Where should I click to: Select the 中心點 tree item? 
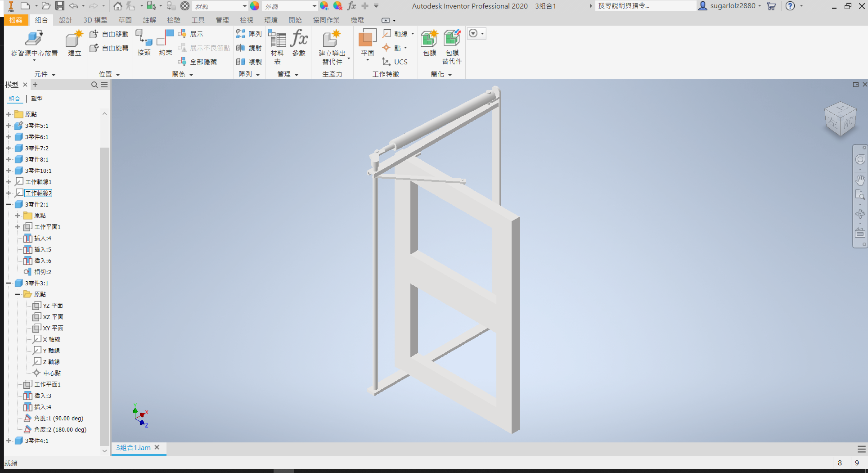tap(52, 373)
